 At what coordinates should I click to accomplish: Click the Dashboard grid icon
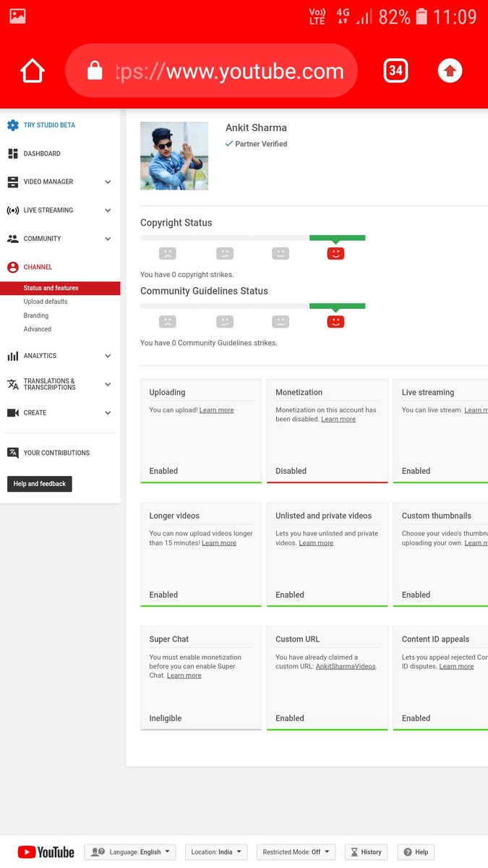pyautogui.click(x=13, y=153)
